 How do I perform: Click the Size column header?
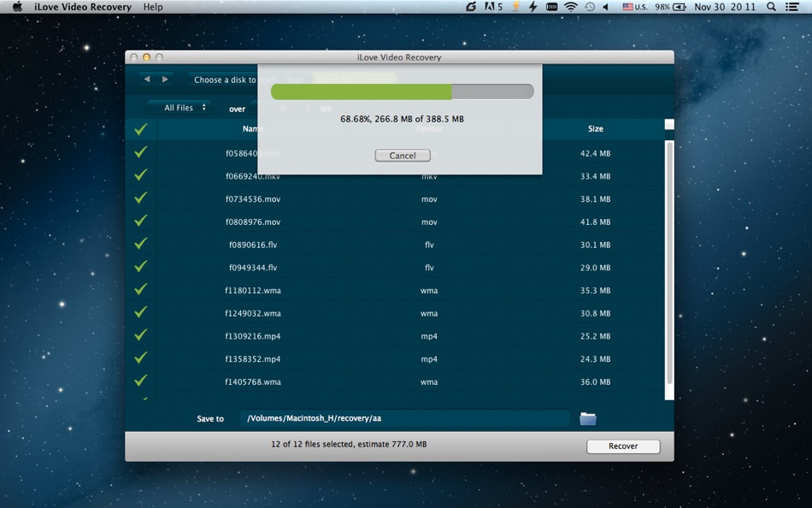(596, 128)
